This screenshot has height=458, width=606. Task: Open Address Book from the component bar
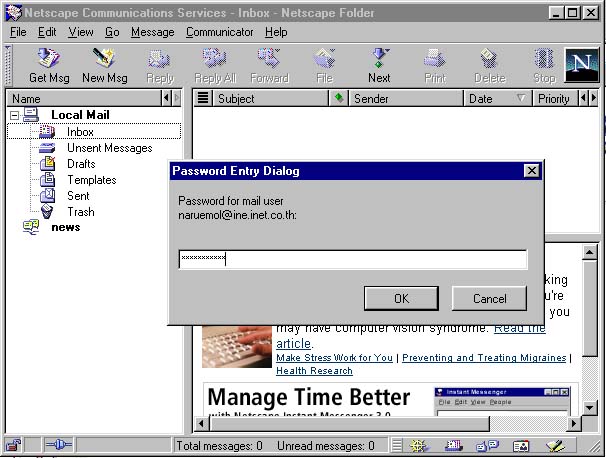pyautogui.click(x=521, y=446)
